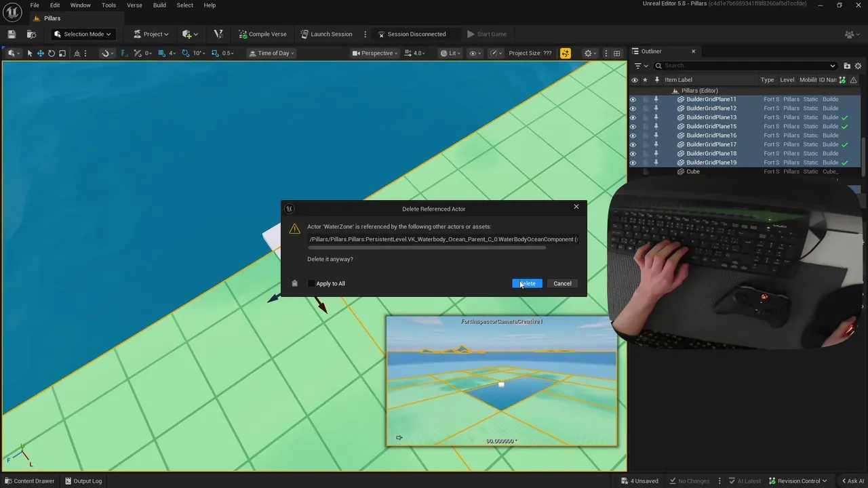Open scale snap 0.5 dropdown
The height and width of the screenshot is (488, 868).
229,53
